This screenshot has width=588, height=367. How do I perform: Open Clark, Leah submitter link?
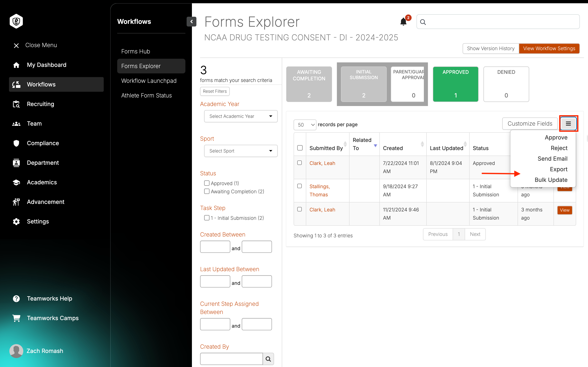[x=322, y=163]
